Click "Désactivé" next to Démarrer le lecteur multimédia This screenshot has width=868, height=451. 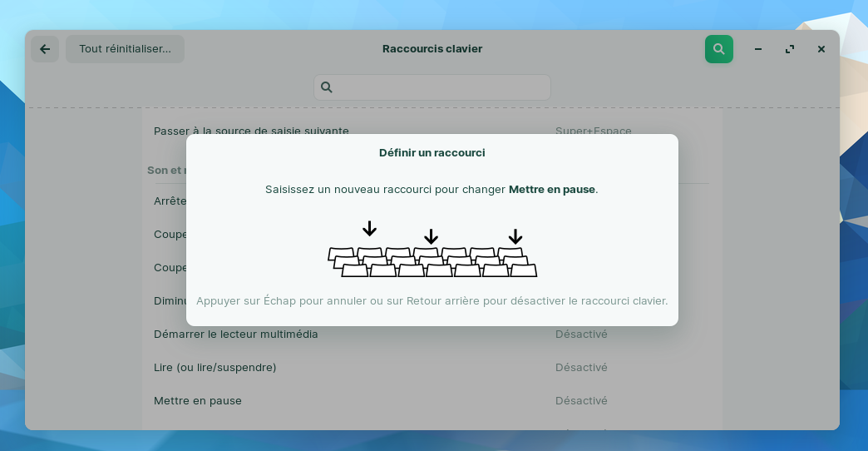tap(581, 335)
